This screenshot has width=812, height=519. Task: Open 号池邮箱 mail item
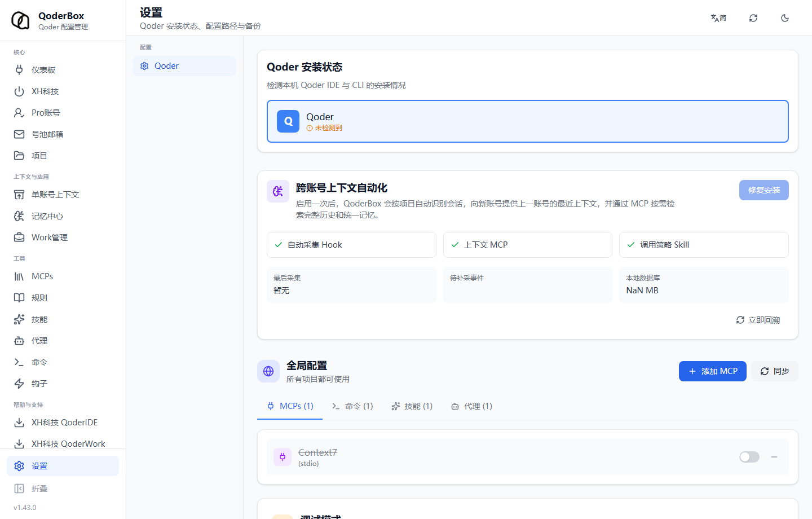(x=63, y=134)
